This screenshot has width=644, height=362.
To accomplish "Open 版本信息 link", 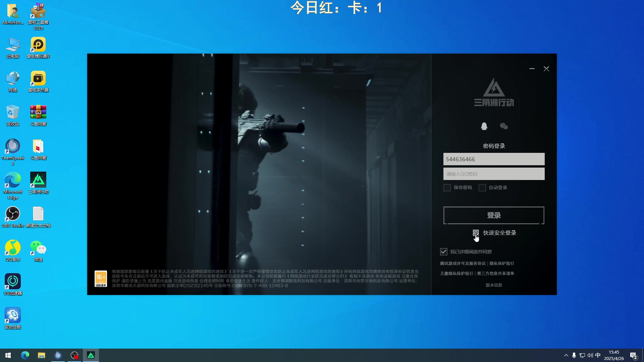I will (x=494, y=285).
